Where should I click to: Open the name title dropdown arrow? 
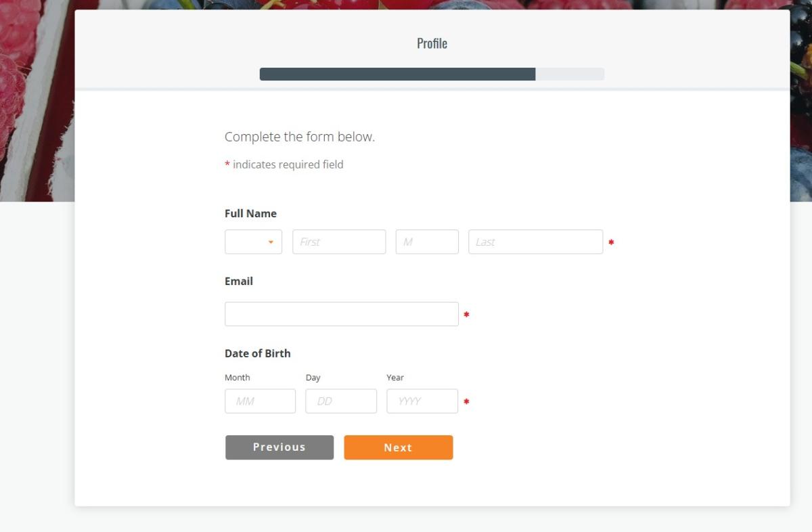[x=271, y=242]
